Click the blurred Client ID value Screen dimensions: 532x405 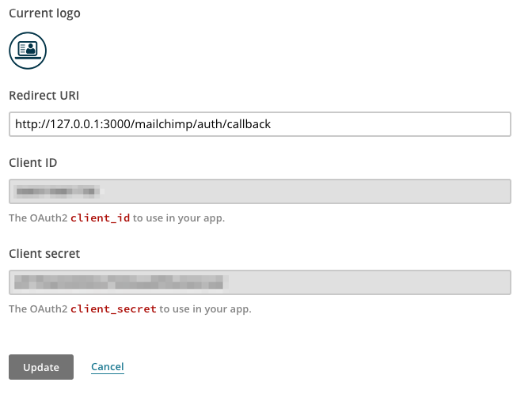59,191
